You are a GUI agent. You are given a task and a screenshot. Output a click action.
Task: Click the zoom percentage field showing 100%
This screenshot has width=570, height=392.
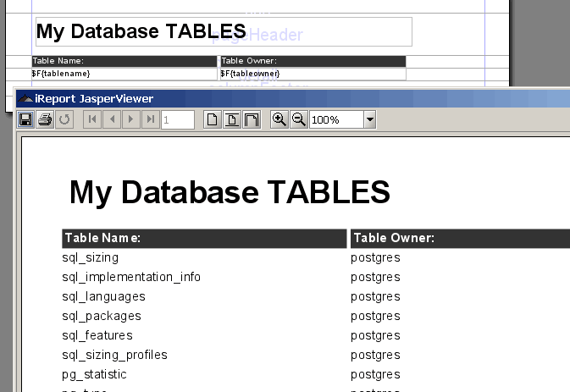coord(336,119)
